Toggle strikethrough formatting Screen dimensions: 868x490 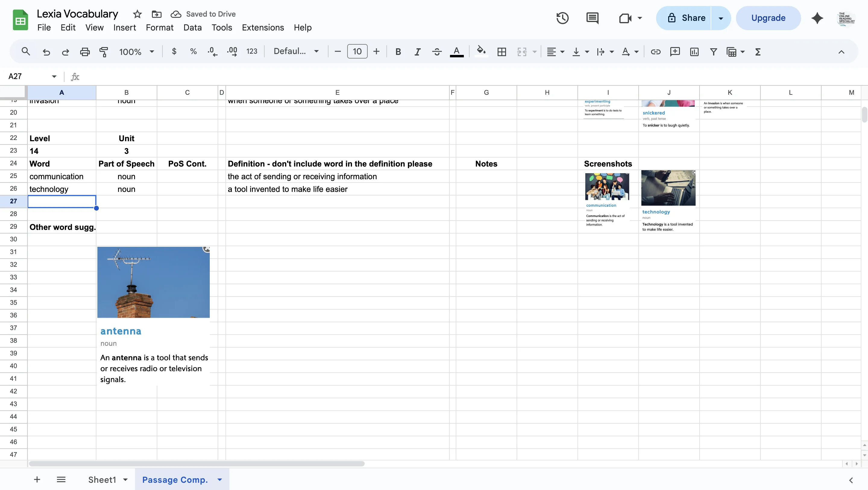[x=436, y=51]
